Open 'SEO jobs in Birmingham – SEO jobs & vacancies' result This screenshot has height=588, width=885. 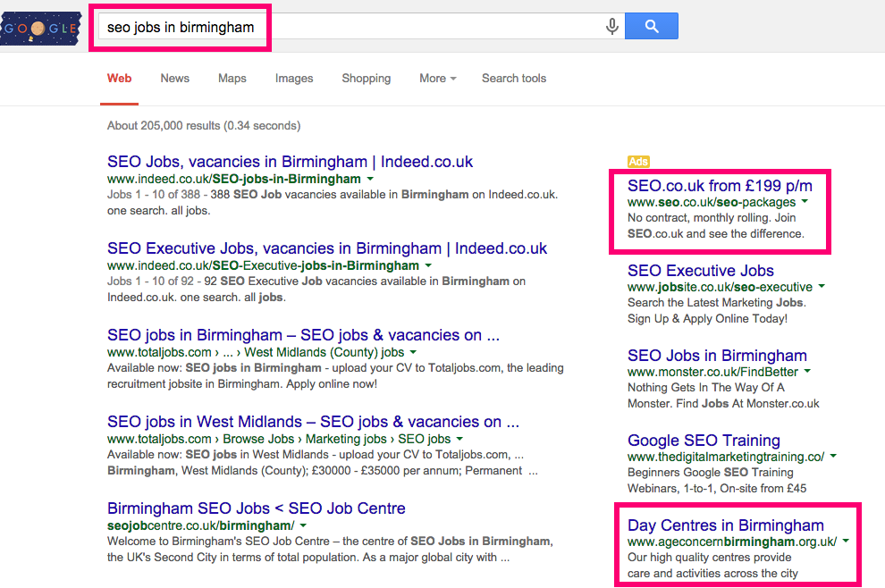pyautogui.click(x=303, y=335)
